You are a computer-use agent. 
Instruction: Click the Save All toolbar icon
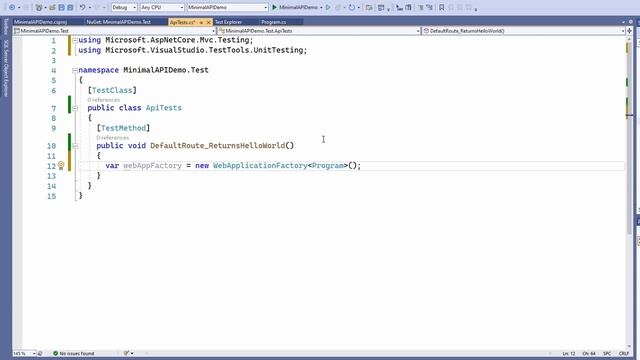pyautogui.click(x=70, y=7)
